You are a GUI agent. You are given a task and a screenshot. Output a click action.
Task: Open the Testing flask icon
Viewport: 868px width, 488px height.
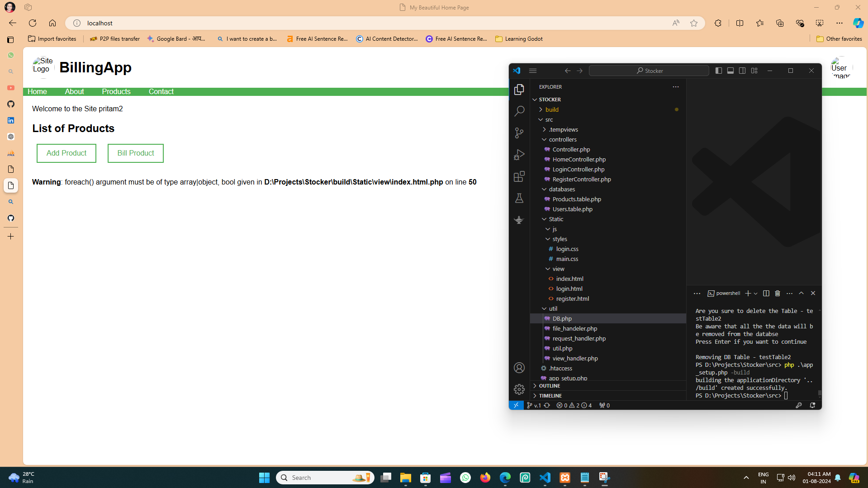[519, 198]
